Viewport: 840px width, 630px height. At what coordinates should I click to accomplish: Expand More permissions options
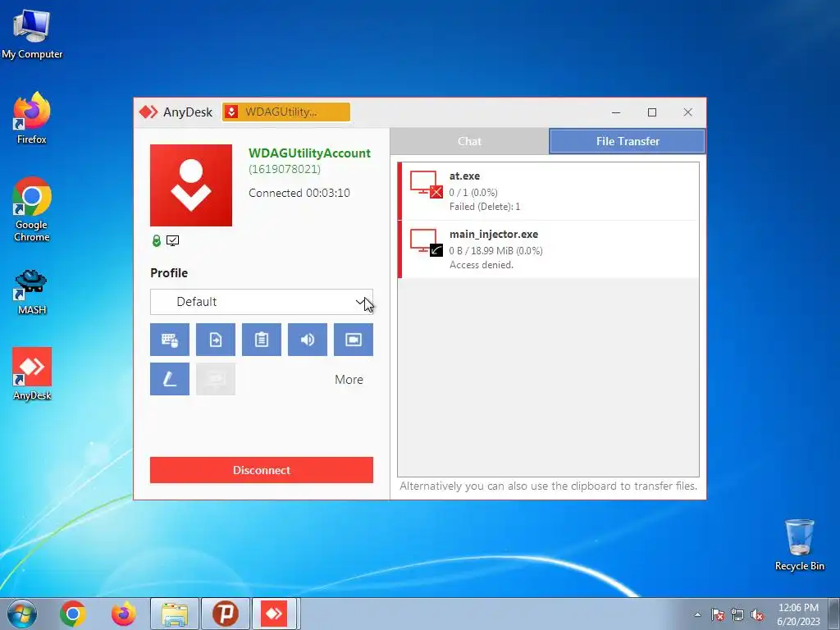(349, 379)
